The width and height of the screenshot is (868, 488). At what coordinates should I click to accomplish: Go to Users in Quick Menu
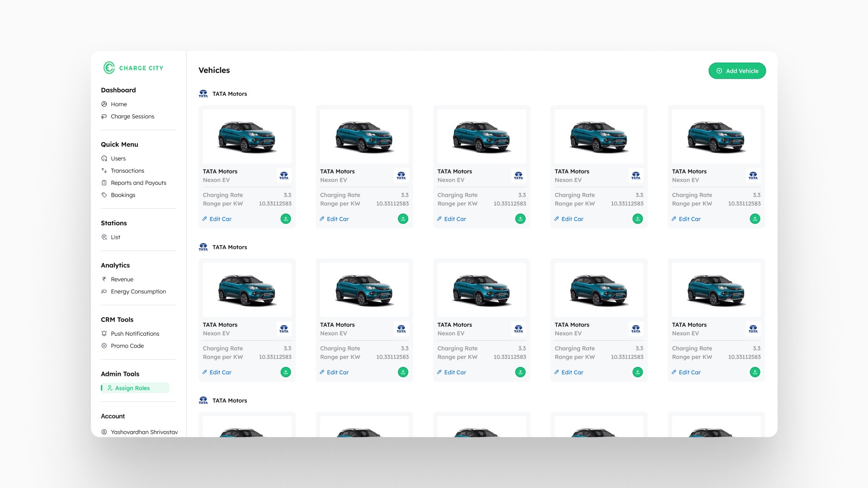pos(118,158)
